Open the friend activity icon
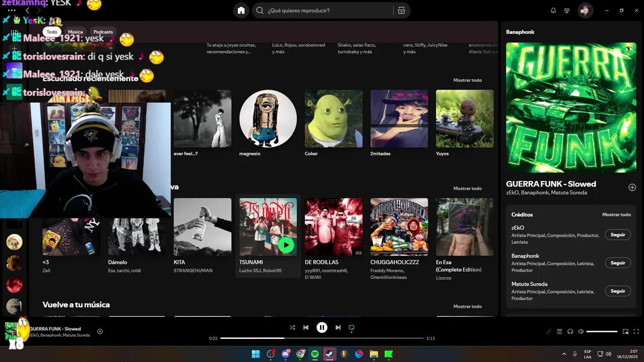The image size is (644, 362). coord(567,11)
